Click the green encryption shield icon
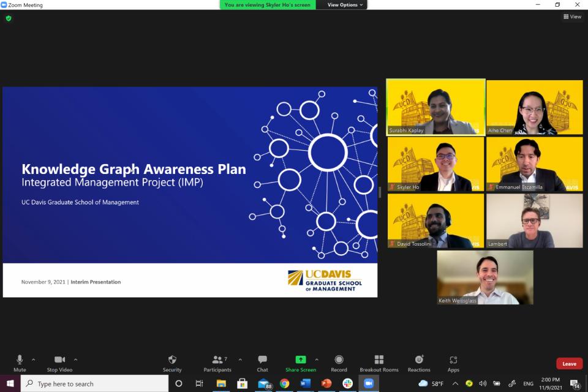The width and height of the screenshot is (588, 392). pos(9,18)
